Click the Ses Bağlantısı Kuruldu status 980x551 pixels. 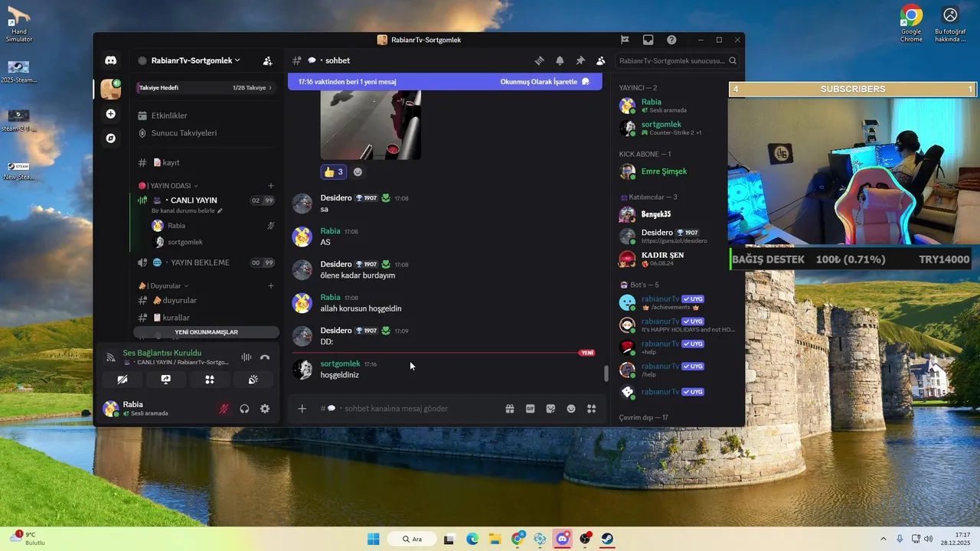[162, 353]
